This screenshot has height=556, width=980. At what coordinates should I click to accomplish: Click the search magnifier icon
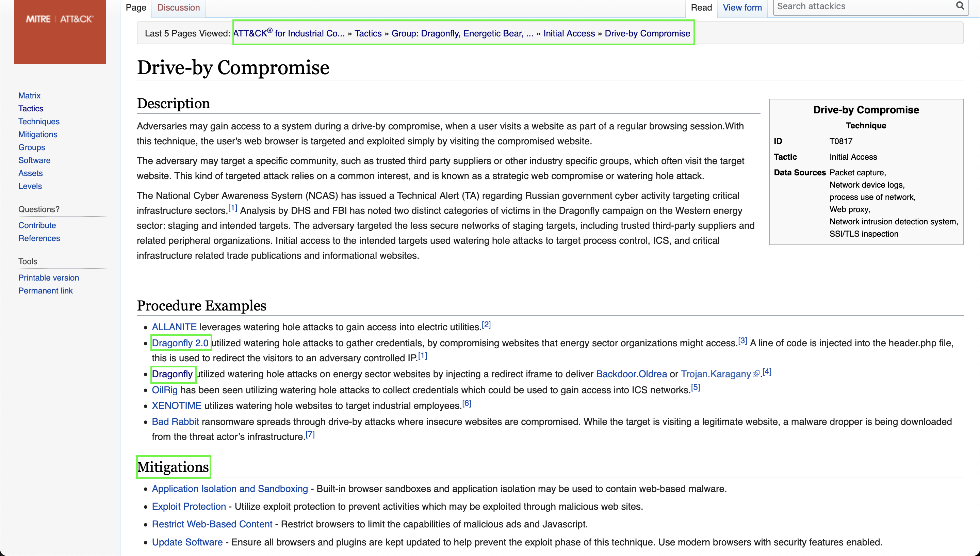[960, 6]
